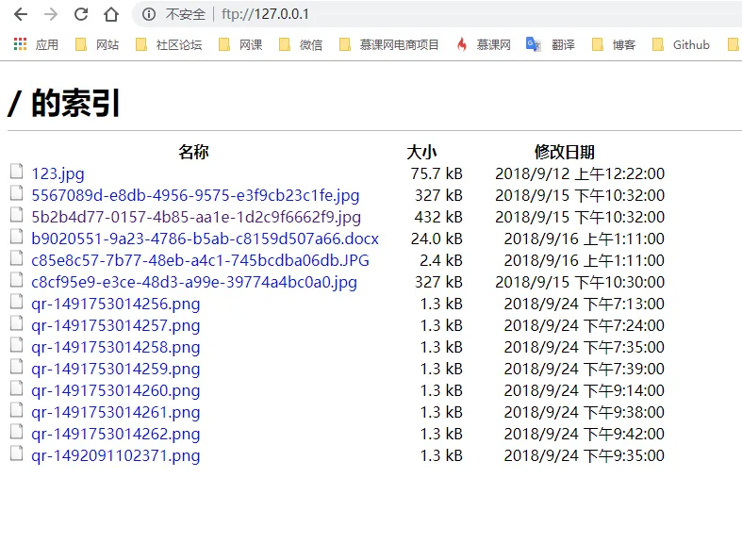Open the 123.jpg file link
The height and width of the screenshot is (560, 742).
(x=58, y=173)
